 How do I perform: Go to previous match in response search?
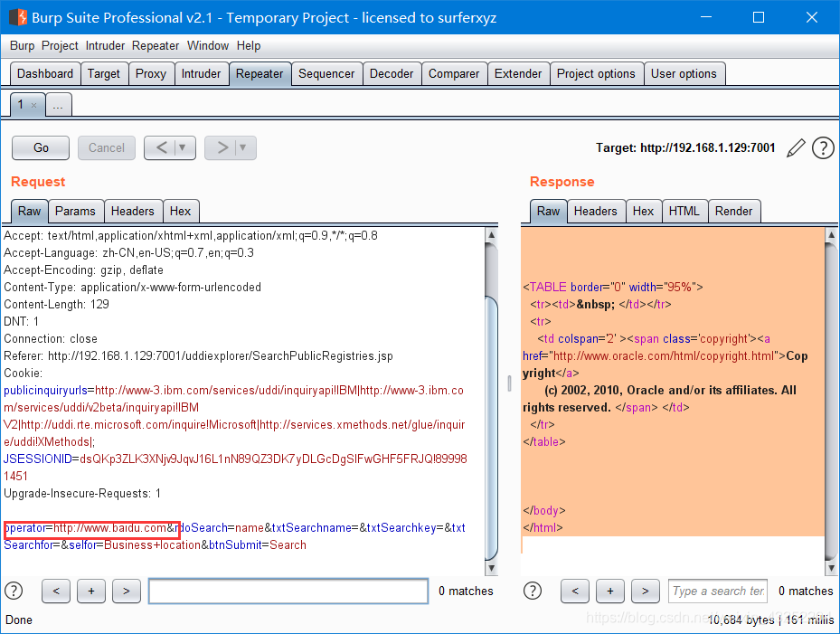[x=575, y=591]
